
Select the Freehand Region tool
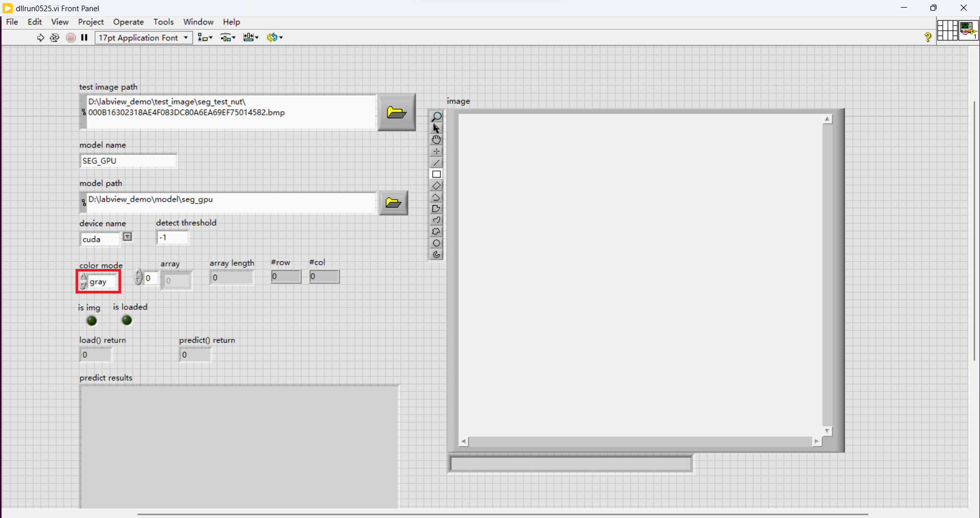coord(436,231)
